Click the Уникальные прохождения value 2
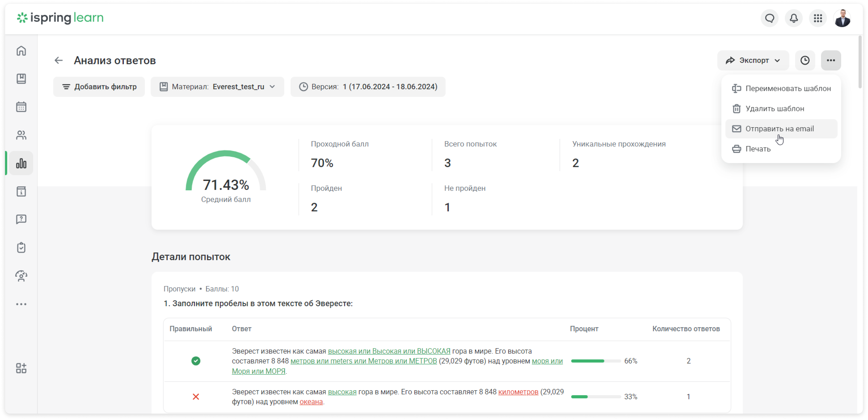The width and height of the screenshot is (868, 420). point(575,163)
